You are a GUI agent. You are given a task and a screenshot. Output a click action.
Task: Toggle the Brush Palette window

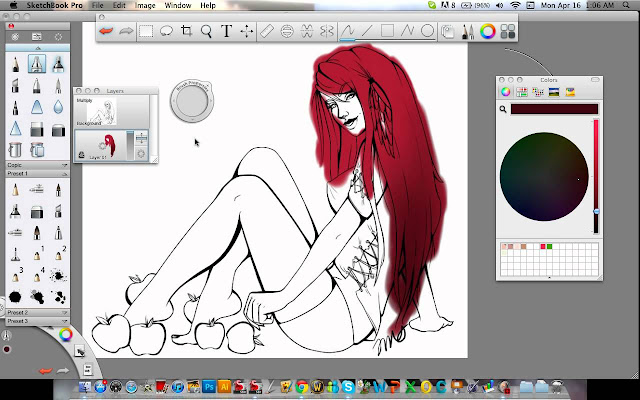coord(468,32)
